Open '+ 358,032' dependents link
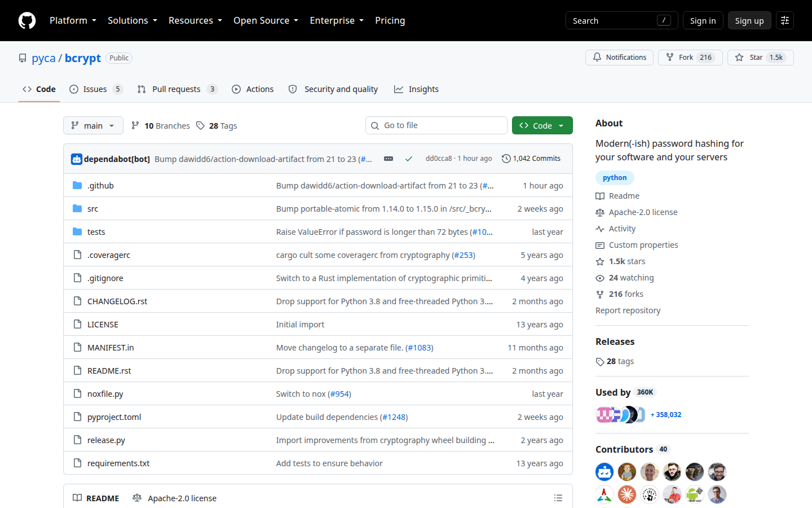The height and width of the screenshot is (508, 812). coord(666,414)
